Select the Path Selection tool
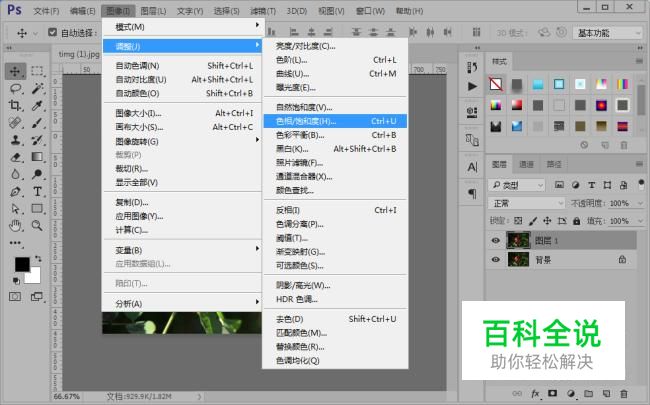 pyautogui.click(x=15, y=209)
